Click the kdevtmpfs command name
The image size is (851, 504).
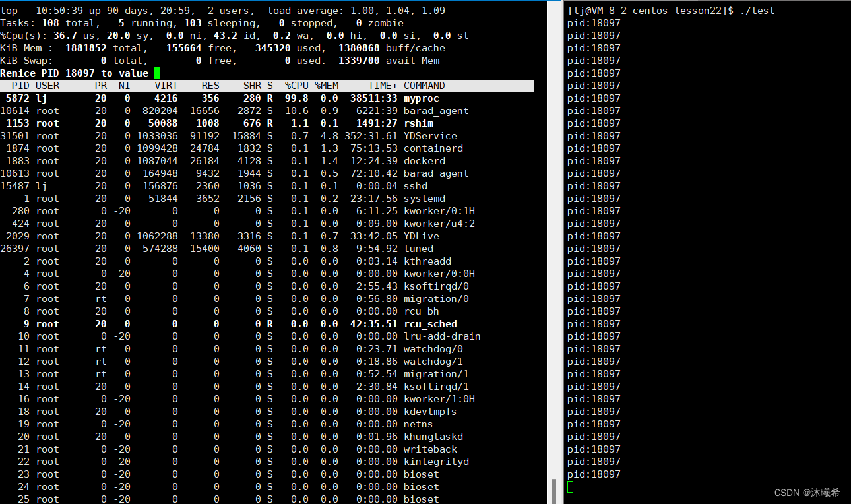coord(430,412)
